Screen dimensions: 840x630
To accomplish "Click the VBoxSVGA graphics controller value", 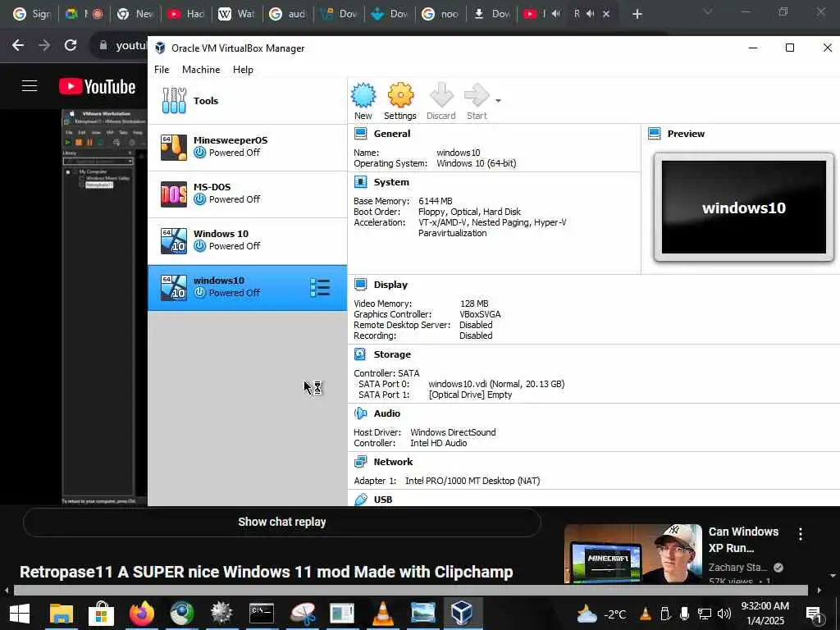I will 480,314.
